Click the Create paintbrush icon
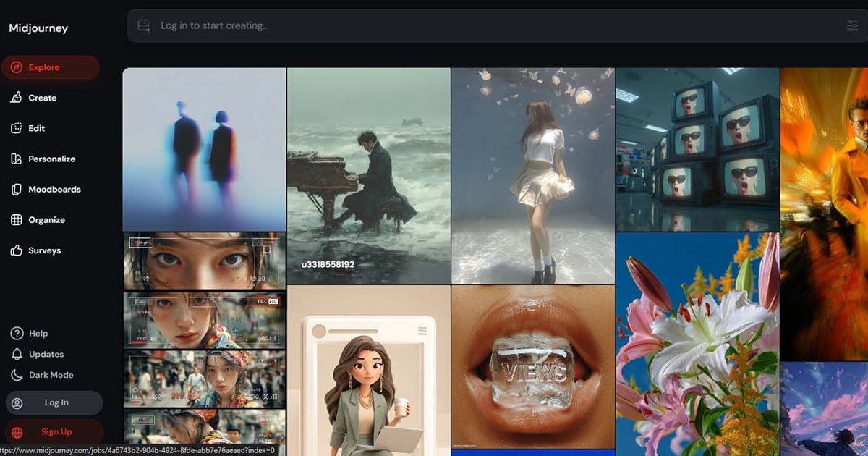Image resolution: width=868 pixels, height=456 pixels. click(x=16, y=98)
